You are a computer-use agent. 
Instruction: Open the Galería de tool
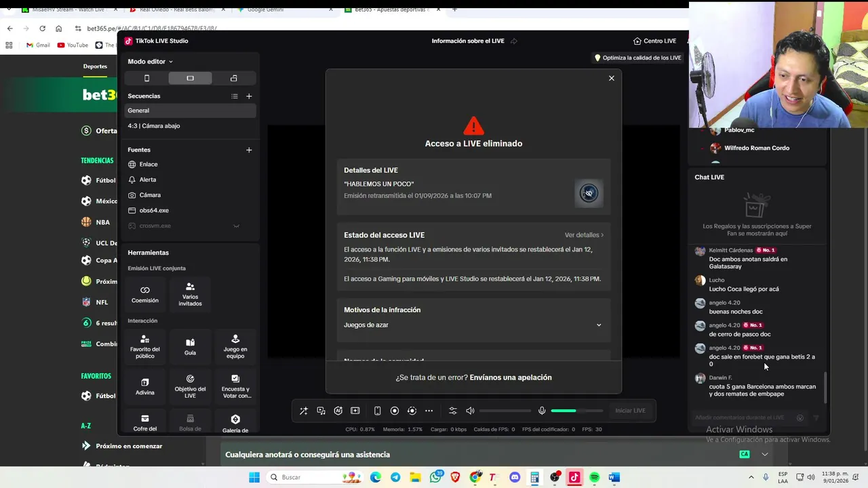[235, 422]
